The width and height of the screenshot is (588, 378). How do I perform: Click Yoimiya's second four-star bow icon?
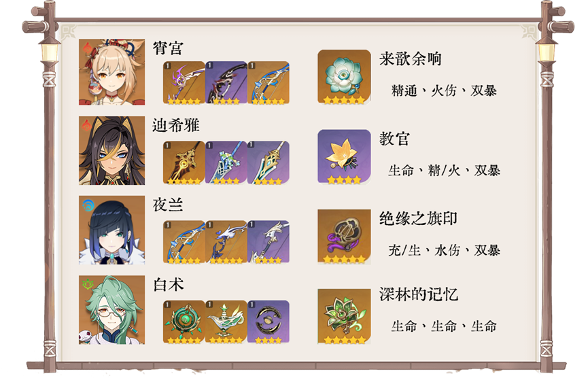point(226,83)
